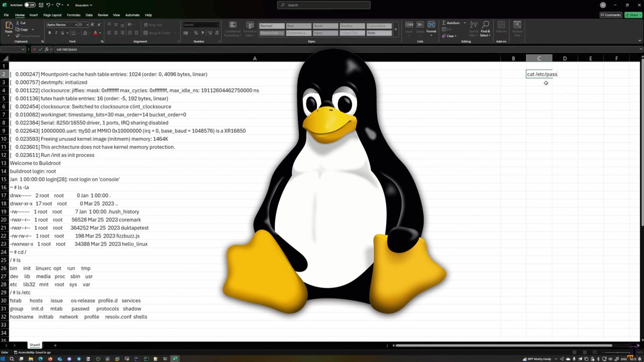Open the Comments pane button

coord(610,15)
